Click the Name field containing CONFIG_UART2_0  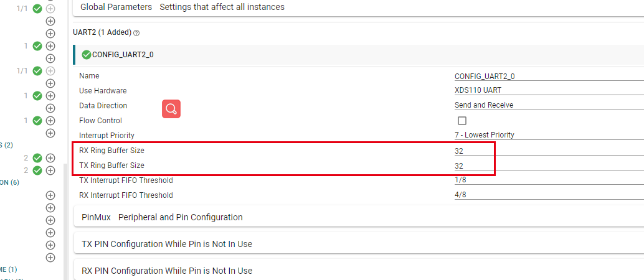pyautogui.click(x=548, y=77)
